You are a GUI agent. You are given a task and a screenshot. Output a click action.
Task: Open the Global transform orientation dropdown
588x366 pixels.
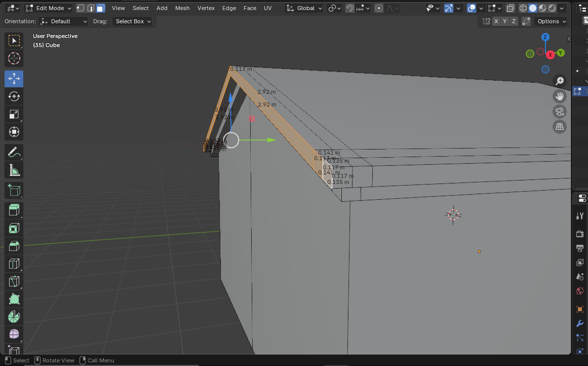[x=304, y=8]
